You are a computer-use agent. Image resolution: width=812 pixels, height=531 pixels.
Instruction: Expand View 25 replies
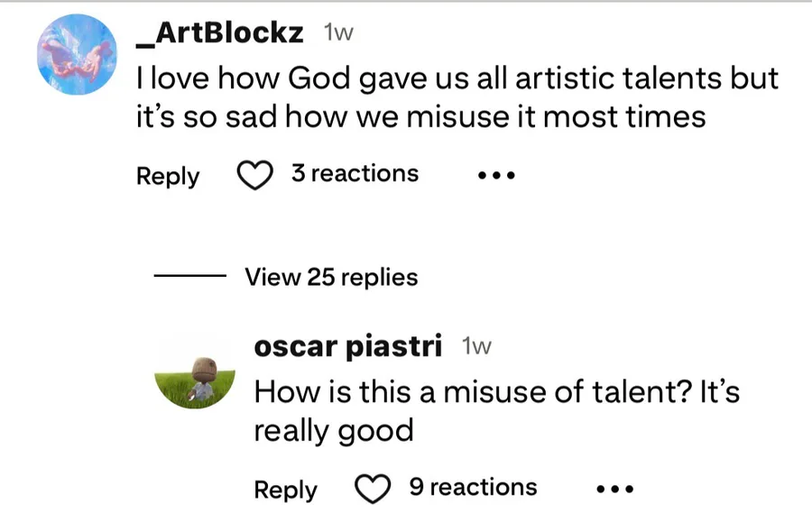point(331,277)
